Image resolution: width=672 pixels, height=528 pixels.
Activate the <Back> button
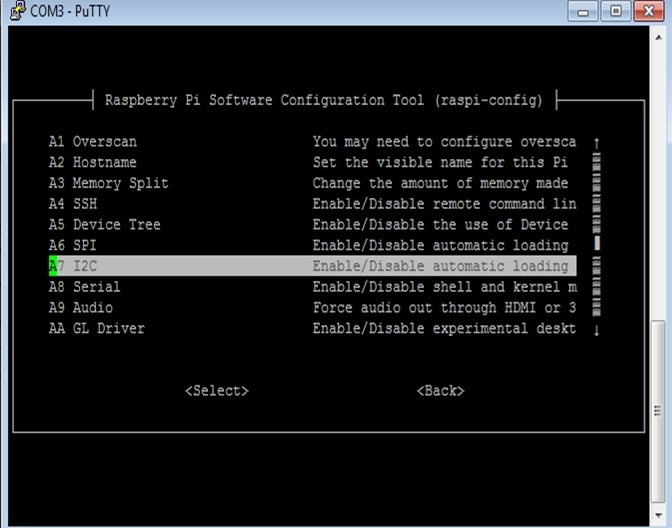441,390
